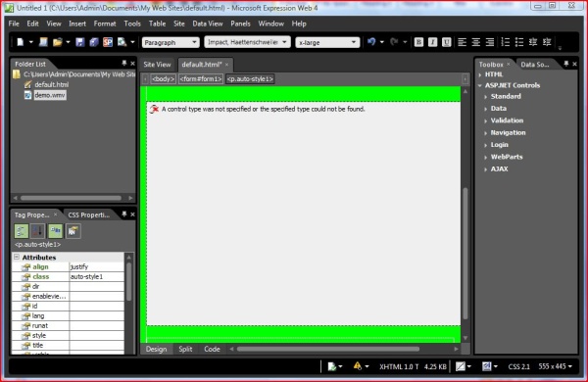Image resolution: width=588 pixels, height=382 pixels.
Task: Click the horizontal scrollbar of design view
Action: (328, 349)
